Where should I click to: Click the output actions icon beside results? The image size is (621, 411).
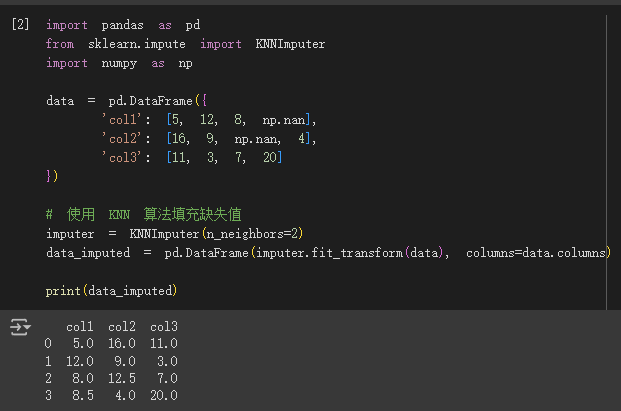[20, 327]
